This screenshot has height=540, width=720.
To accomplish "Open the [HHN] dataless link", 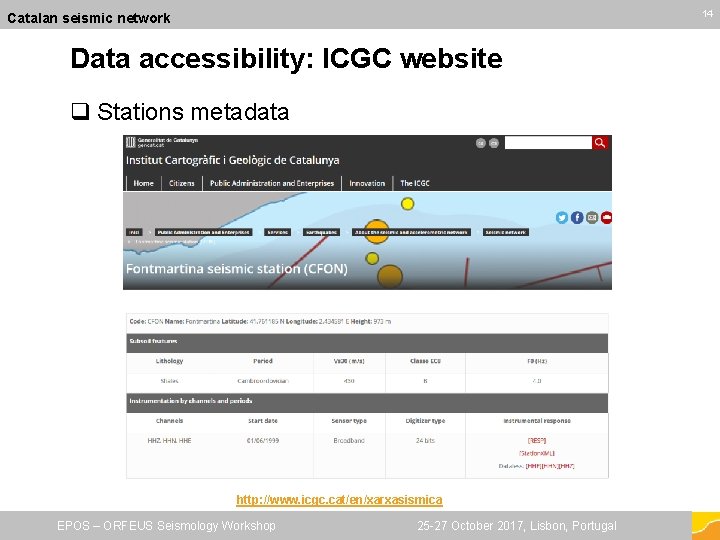I will (x=550, y=466).
